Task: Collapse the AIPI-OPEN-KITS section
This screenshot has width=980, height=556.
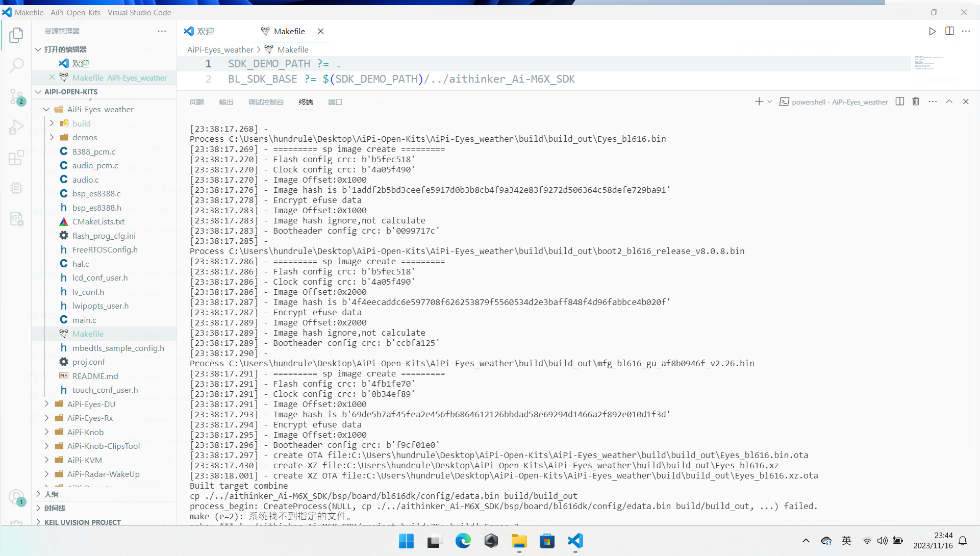Action: click(x=38, y=92)
